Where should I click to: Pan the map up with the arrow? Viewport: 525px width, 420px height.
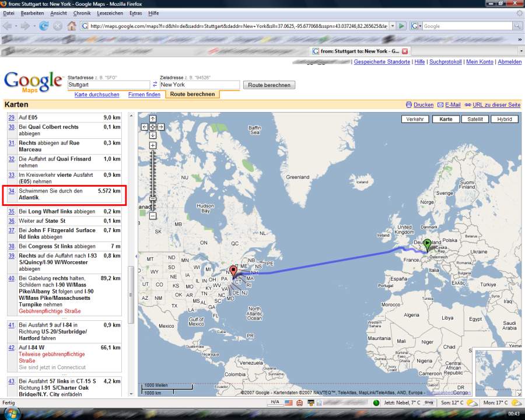(153, 118)
